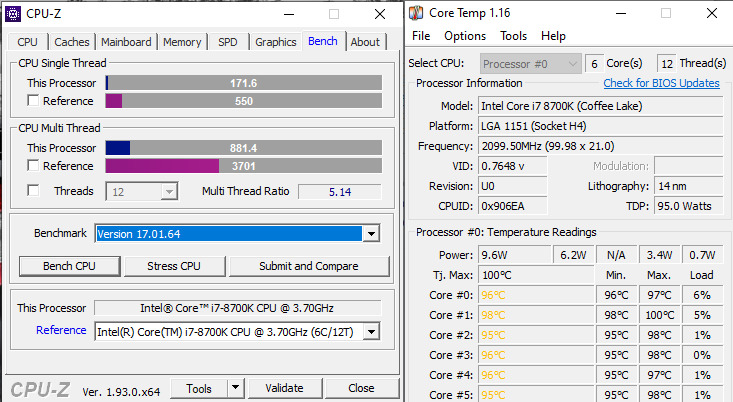Image resolution: width=733 pixels, height=402 pixels.
Task: Minimize the Core Temp window
Action: (x=621, y=14)
